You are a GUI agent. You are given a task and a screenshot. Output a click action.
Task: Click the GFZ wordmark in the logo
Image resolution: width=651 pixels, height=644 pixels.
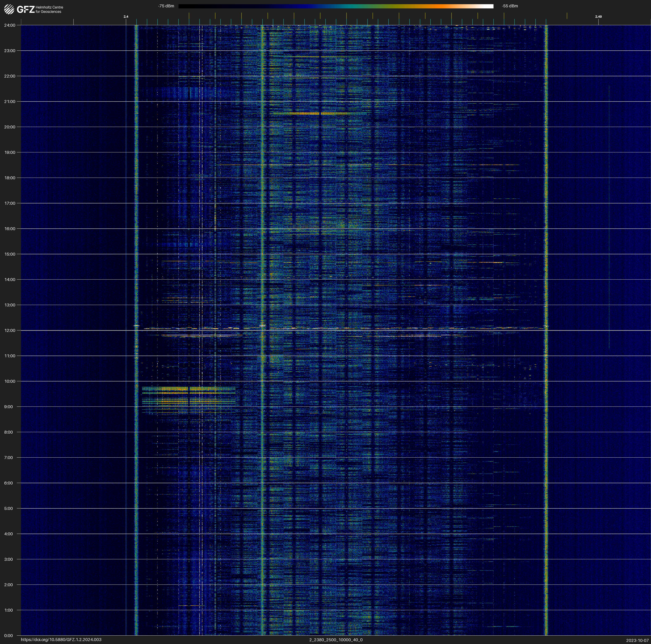point(26,9)
